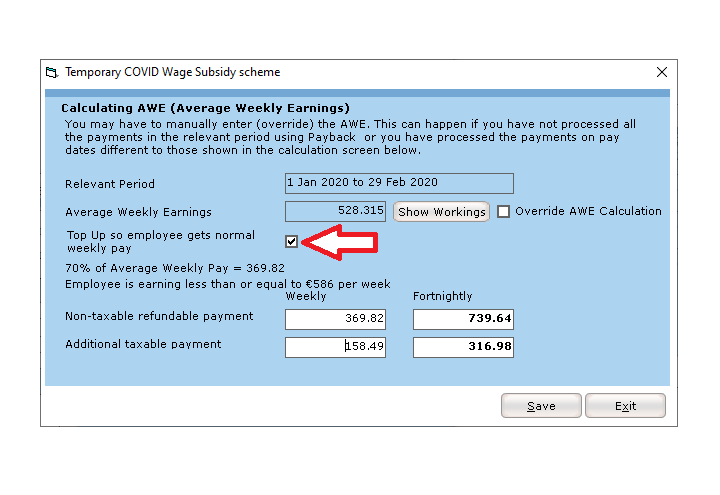Viewport: 720px width, 495px height.
Task: Click the Temporary COVID Wage Subsidy title bar
Action: [x=300, y=73]
